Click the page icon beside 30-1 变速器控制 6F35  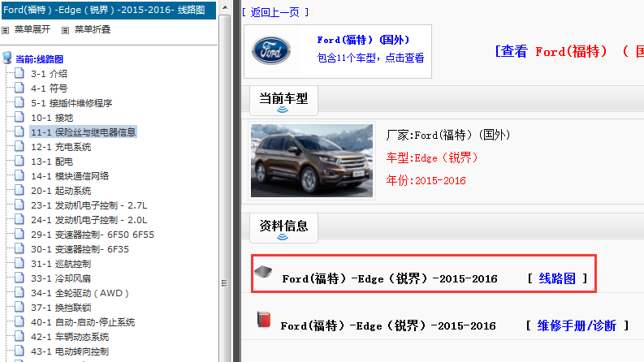point(19,248)
